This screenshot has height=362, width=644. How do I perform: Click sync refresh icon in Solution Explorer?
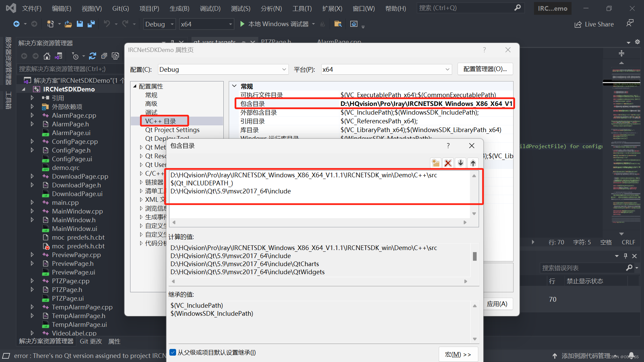pyautogui.click(x=93, y=56)
